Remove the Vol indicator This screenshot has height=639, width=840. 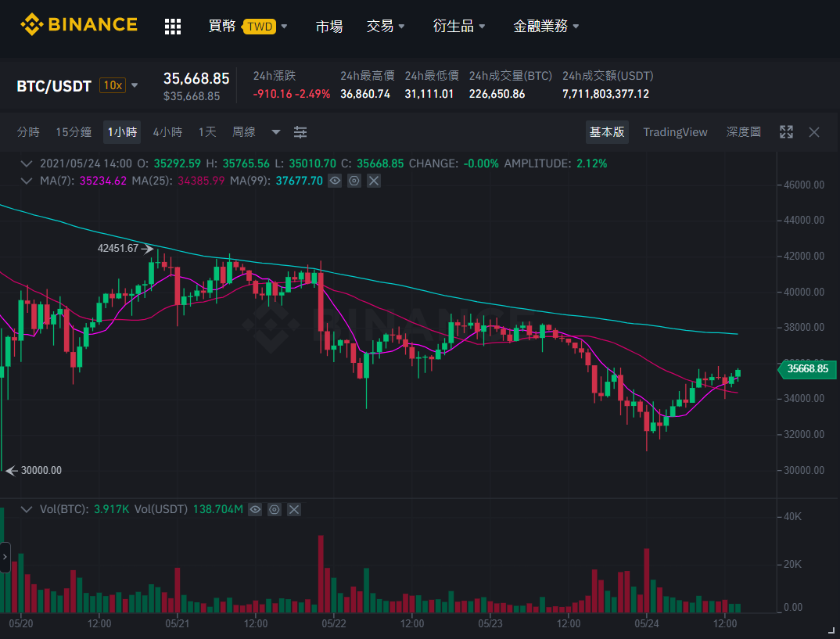293,509
